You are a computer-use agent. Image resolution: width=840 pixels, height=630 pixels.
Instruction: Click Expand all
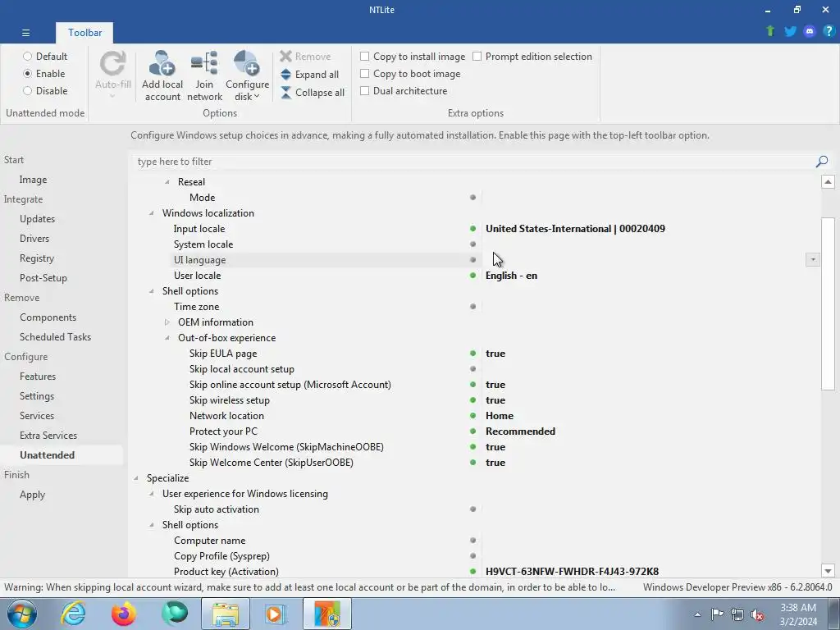pyautogui.click(x=309, y=75)
